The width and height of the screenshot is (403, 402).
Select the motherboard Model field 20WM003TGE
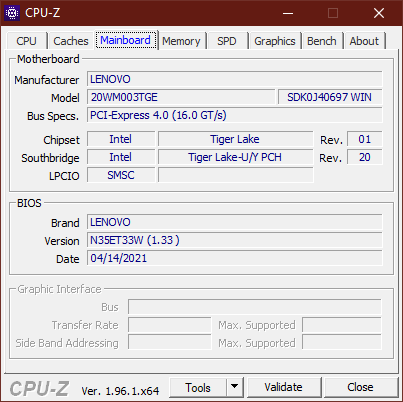pyautogui.click(x=181, y=97)
